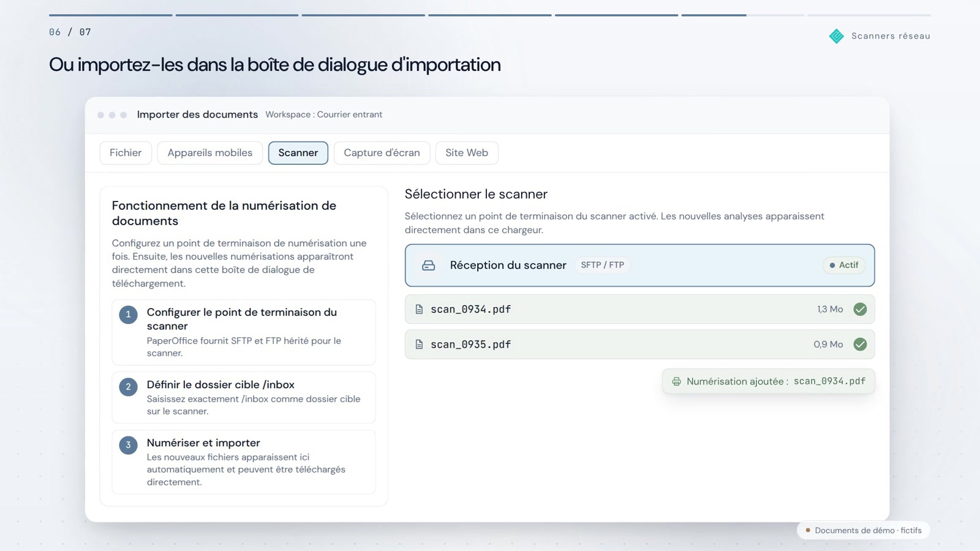This screenshot has height=551, width=980.
Task: Click the number 3 step badge
Action: pyautogui.click(x=128, y=445)
